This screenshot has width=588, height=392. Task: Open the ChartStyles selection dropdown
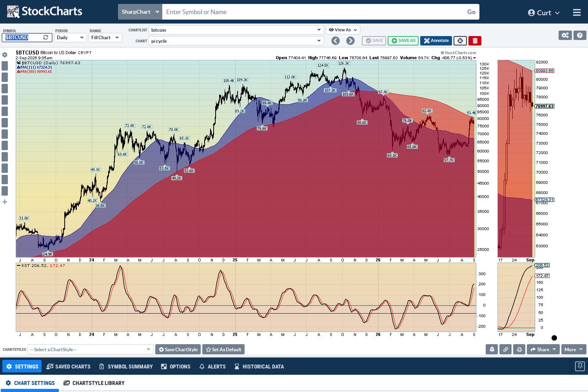pos(91,349)
